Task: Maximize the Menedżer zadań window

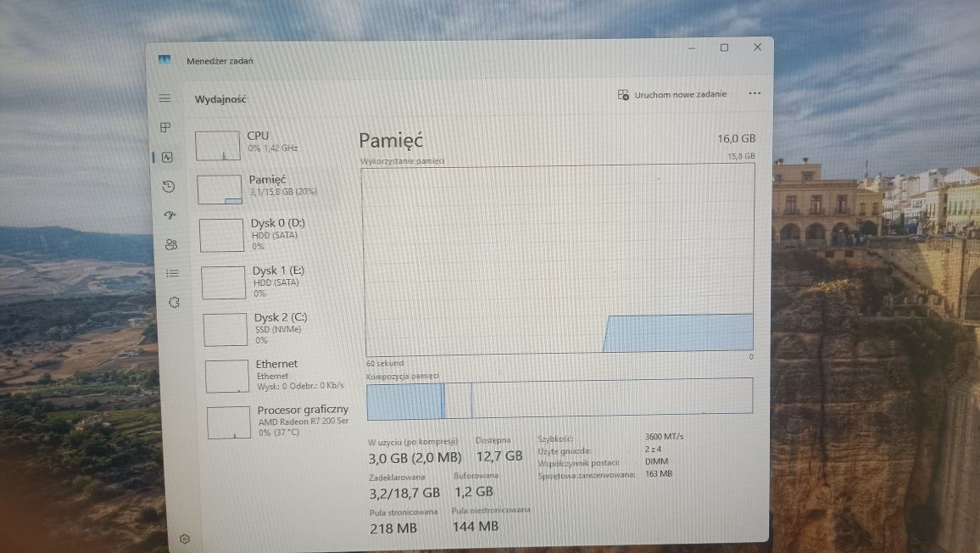Action: click(x=724, y=47)
